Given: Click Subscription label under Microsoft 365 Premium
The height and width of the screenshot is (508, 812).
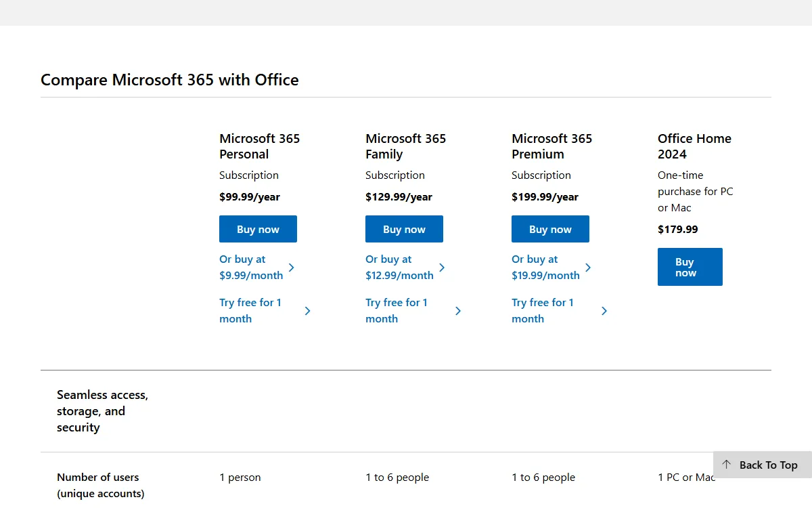Looking at the screenshot, I should coord(541,175).
